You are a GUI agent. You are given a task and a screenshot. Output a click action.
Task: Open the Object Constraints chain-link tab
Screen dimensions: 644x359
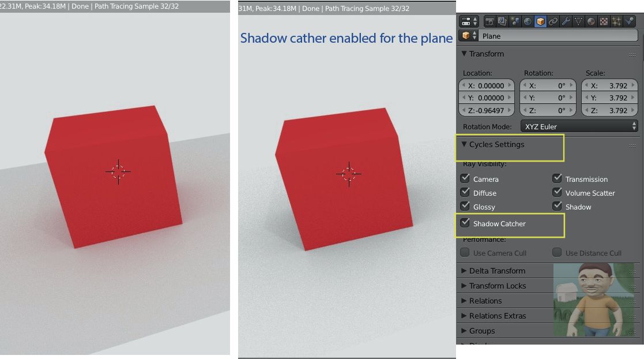pyautogui.click(x=553, y=21)
